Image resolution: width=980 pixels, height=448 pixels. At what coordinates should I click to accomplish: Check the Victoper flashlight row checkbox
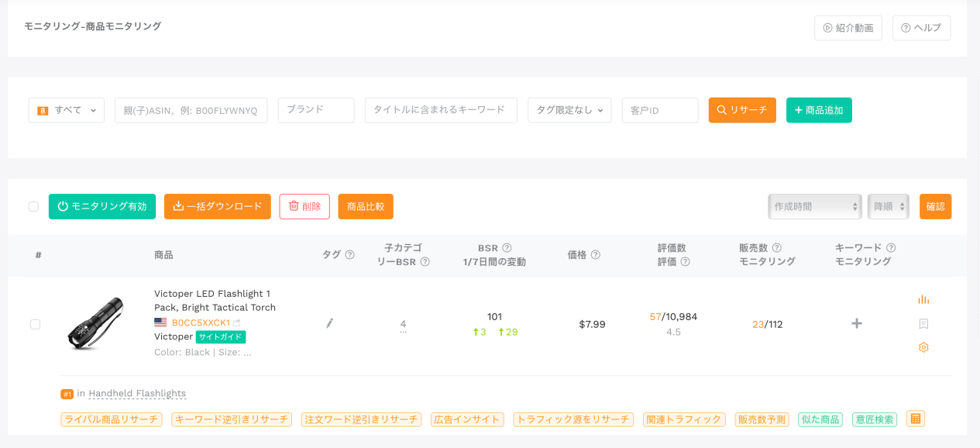pyautogui.click(x=35, y=324)
